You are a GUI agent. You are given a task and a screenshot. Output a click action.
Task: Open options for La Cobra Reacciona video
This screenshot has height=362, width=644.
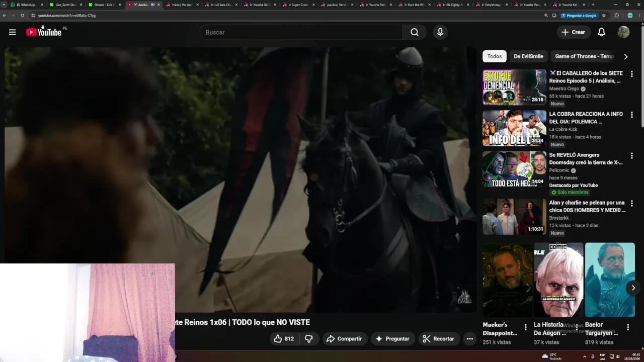point(632,115)
